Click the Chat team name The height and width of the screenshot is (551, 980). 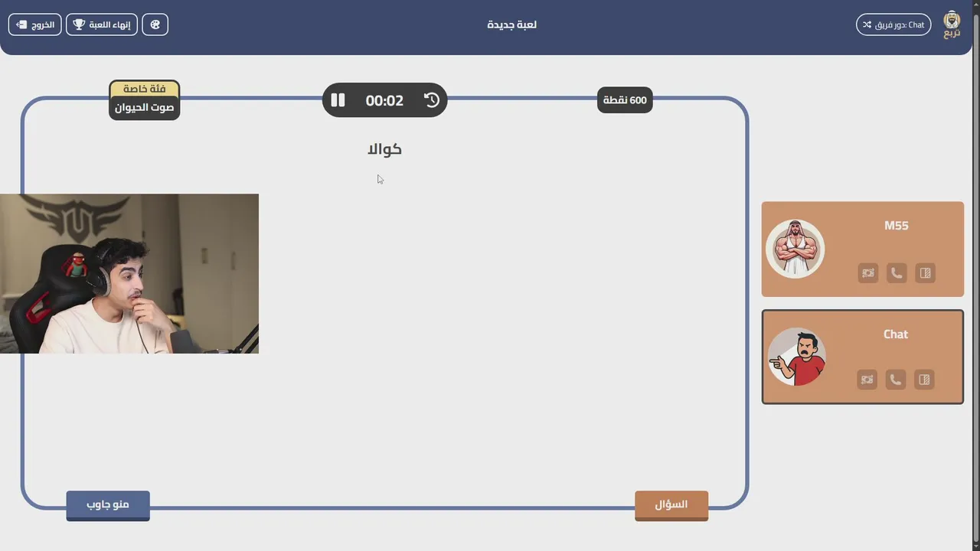896,334
